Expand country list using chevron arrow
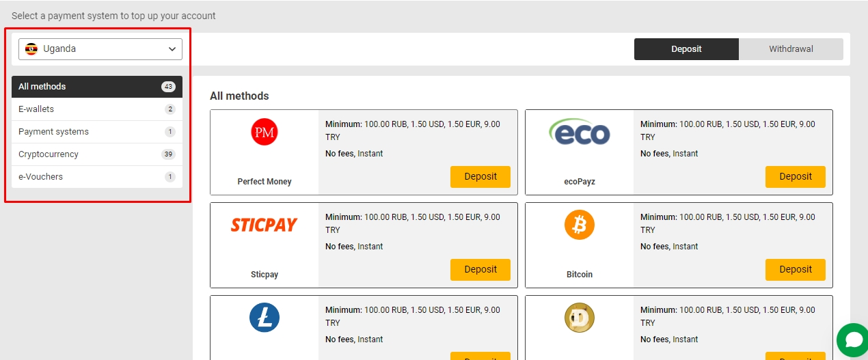 (172, 49)
